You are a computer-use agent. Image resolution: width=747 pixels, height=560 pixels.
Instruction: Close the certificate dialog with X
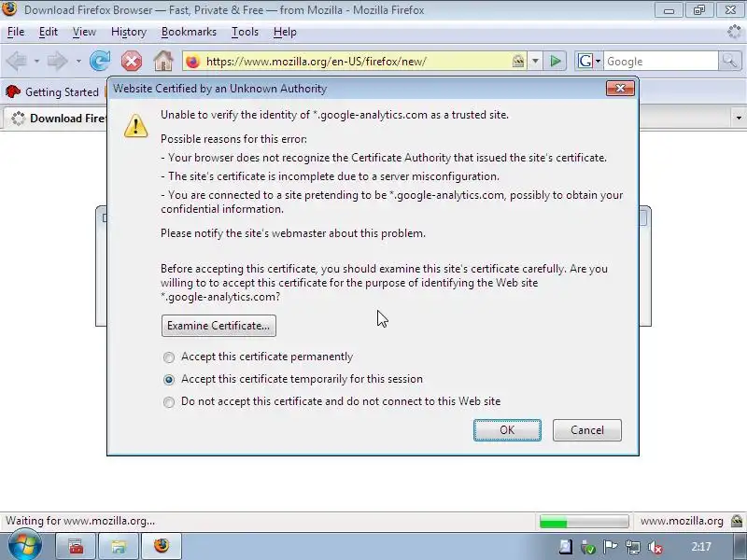[x=620, y=89]
